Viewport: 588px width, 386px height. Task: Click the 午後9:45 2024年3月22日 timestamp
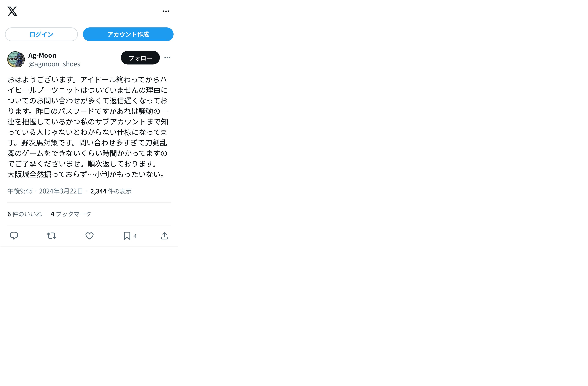(x=45, y=191)
